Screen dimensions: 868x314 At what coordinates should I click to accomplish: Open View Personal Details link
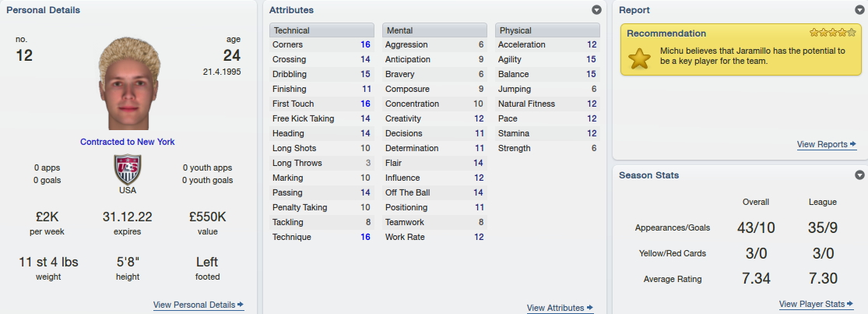point(195,305)
